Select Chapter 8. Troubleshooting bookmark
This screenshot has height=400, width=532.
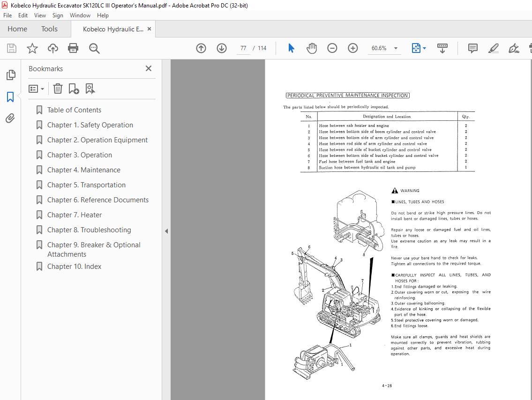(89, 230)
